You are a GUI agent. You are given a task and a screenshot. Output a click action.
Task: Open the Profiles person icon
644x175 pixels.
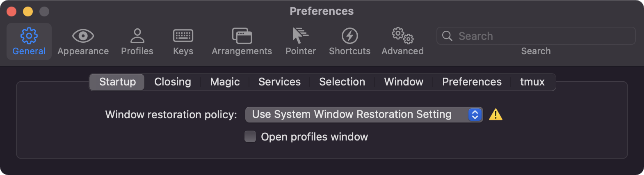click(137, 36)
